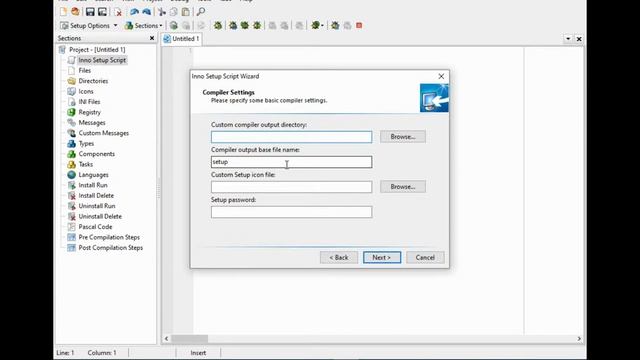
Task: Click the Insert mode status indicator
Action: coord(198,353)
